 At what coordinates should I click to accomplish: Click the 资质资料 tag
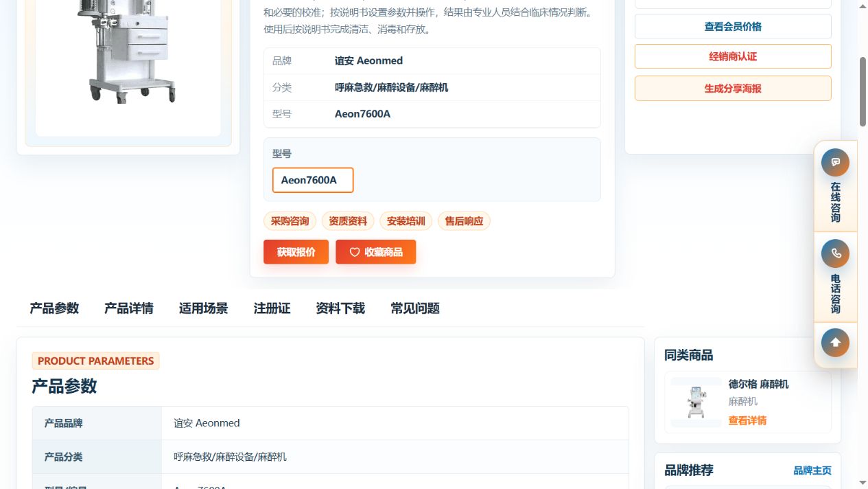click(x=348, y=221)
